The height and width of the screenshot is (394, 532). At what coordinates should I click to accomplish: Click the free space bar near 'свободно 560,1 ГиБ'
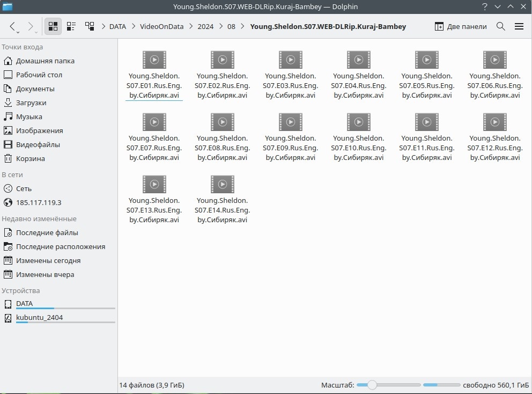click(442, 385)
